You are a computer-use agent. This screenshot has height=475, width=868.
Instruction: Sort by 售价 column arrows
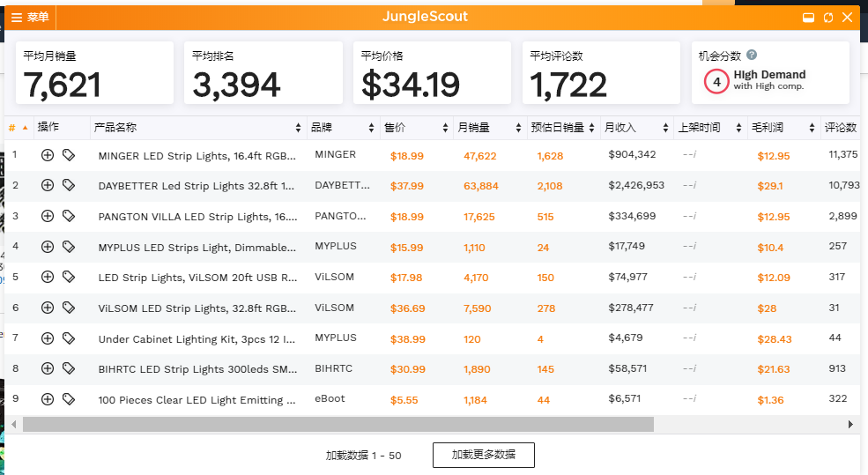pos(445,128)
